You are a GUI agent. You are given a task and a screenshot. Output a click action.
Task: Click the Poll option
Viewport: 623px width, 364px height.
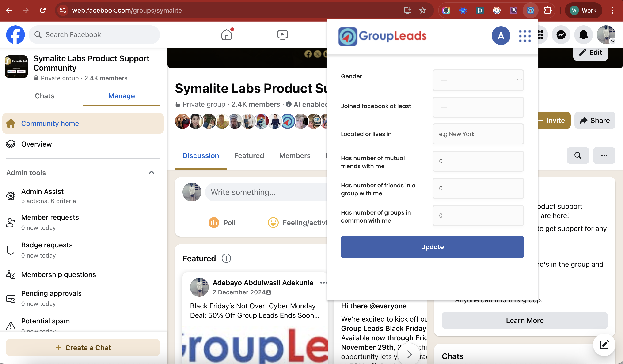[222, 223]
